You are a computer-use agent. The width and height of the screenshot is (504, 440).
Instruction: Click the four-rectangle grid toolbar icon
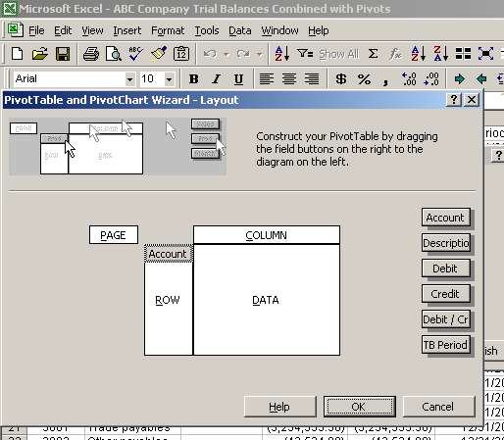463,54
